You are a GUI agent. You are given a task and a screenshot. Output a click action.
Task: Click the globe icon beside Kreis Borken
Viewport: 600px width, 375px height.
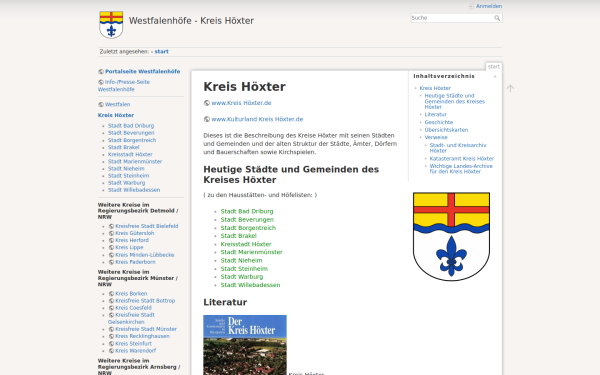click(x=111, y=294)
